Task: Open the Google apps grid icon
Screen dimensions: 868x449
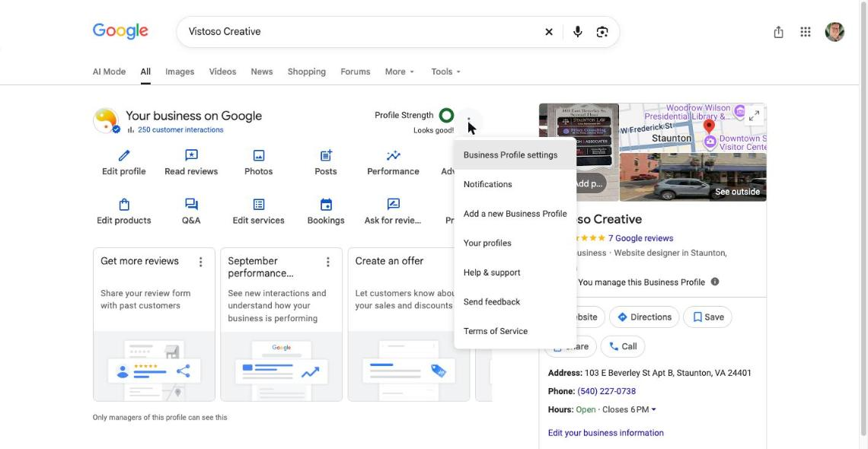Action: point(806,31)
